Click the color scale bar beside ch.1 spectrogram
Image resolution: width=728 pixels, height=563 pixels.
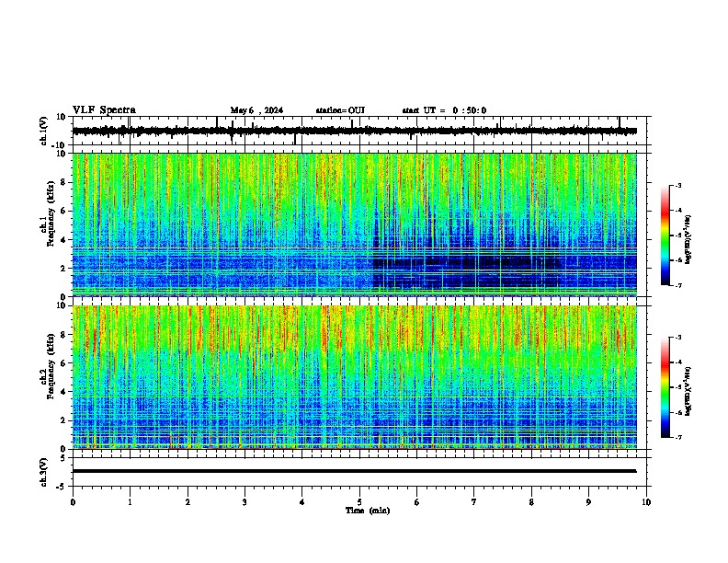[665, 236]
